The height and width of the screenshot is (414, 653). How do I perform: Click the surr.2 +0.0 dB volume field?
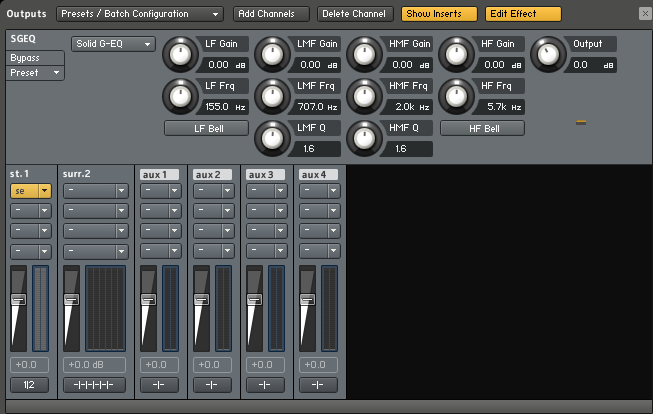point(94,365)
